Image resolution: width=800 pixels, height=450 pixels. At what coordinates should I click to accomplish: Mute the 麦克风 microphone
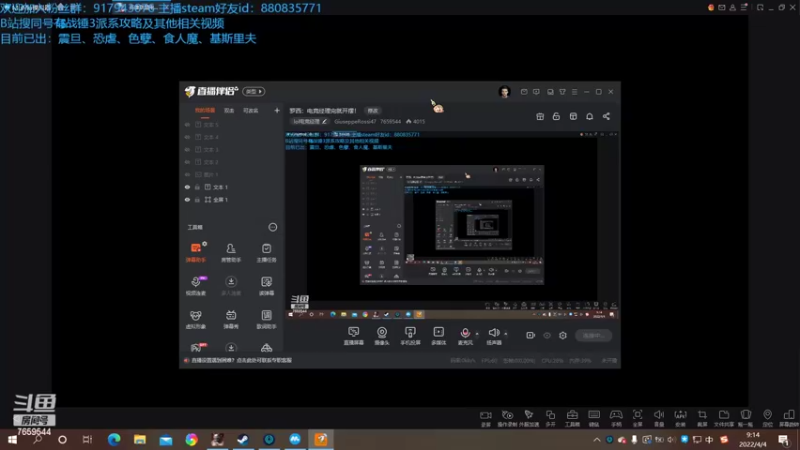[x=465, y=336]
